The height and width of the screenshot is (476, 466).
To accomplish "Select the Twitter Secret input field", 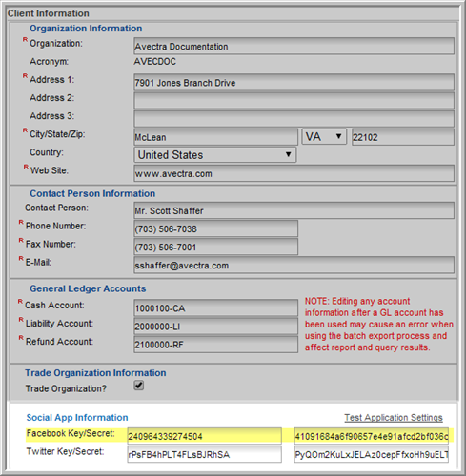I will click(372, 454).
